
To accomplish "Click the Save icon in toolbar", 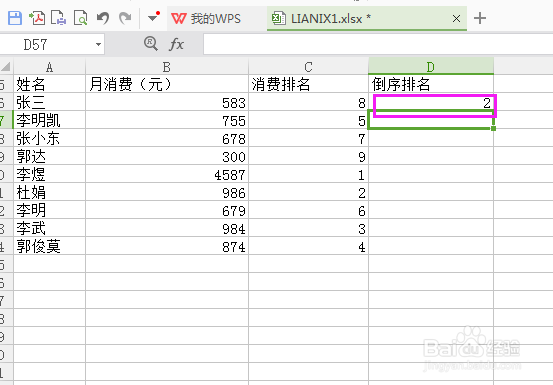I will pyautogui.click(x=15, y=18).
